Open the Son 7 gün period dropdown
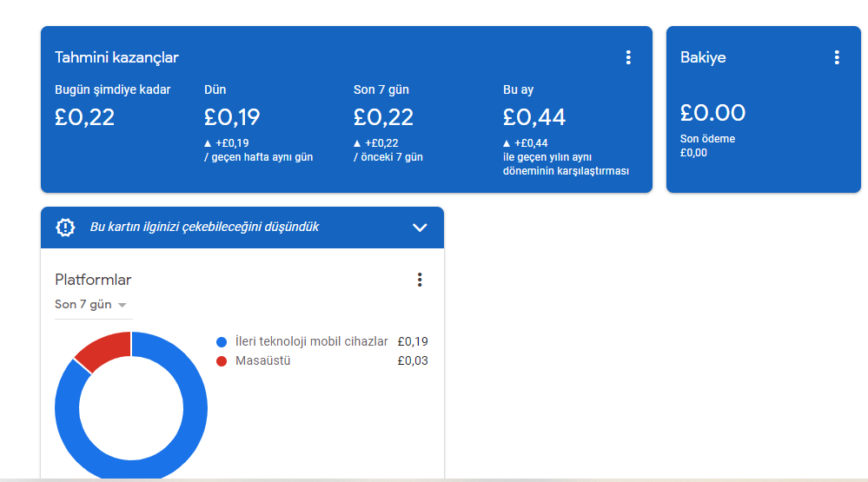Viewport: 868px width, 482px height. click(x=91, y=305)
